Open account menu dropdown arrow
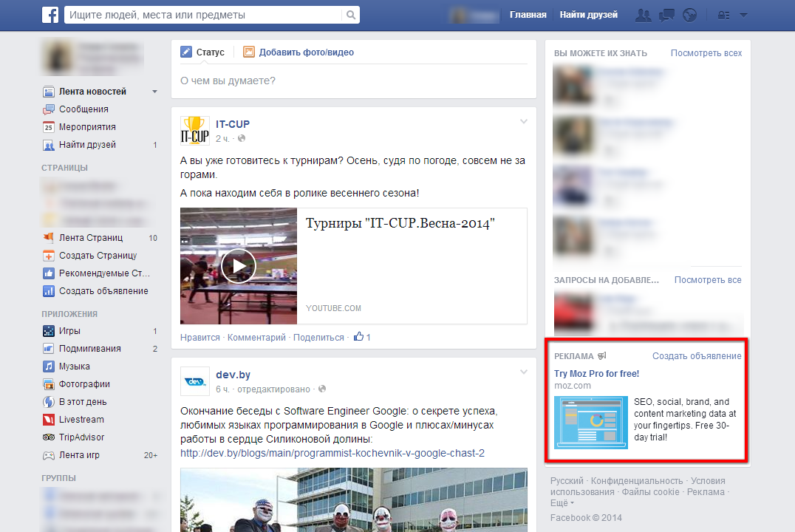Viewport: 795px width, 532px height. 744,16
